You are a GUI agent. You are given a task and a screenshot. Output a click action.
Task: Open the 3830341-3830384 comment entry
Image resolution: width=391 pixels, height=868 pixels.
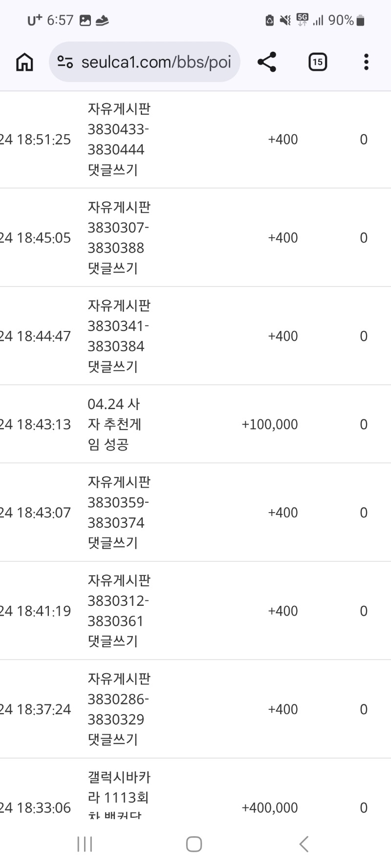(118, 336)
